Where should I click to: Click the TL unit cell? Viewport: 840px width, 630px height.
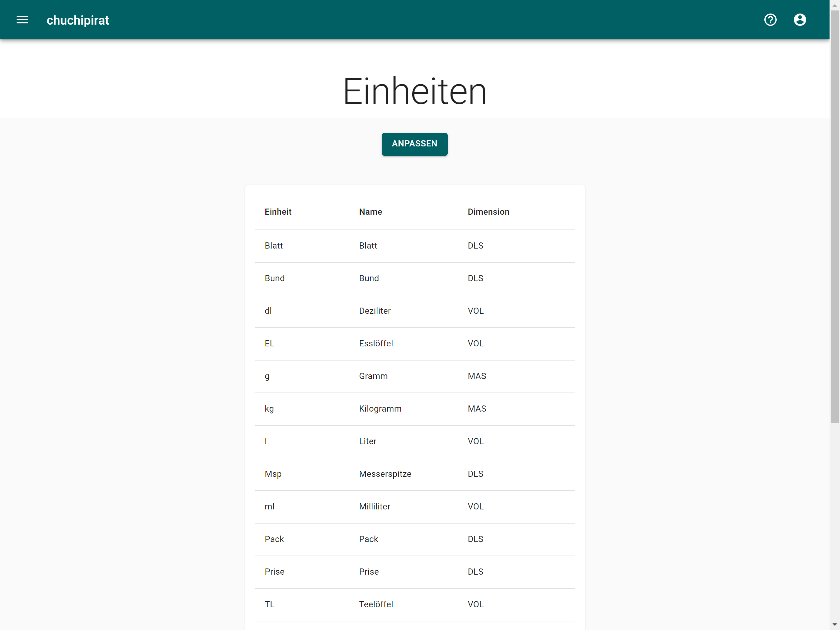(269, 604)
